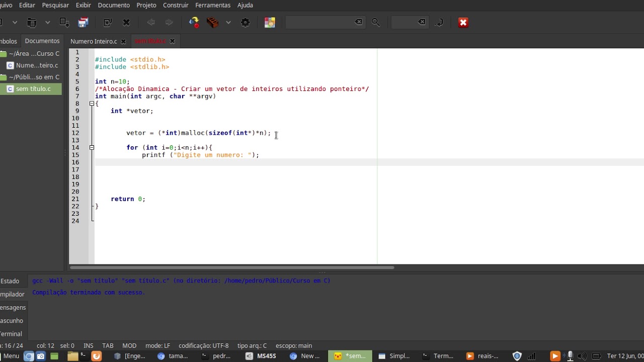644x362 pixels.
Task: Collapse the main function fold at line 8
Action: click(x=92, y=104)
